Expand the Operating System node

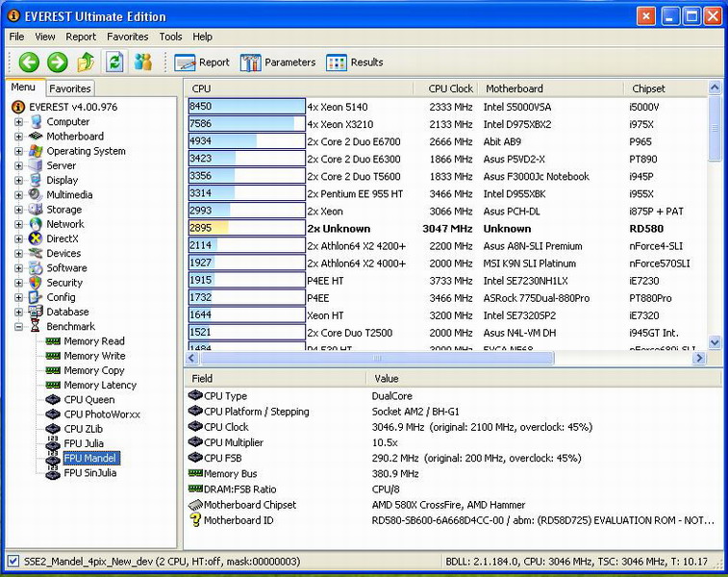coord(18,151)
